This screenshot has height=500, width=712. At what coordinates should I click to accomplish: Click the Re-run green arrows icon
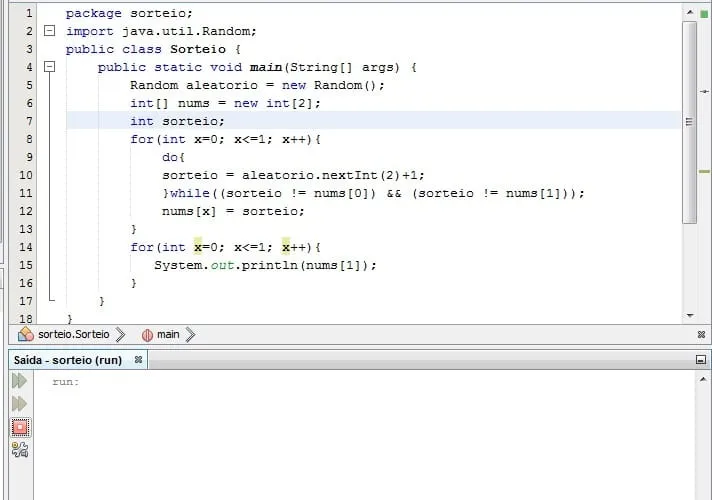20,381
